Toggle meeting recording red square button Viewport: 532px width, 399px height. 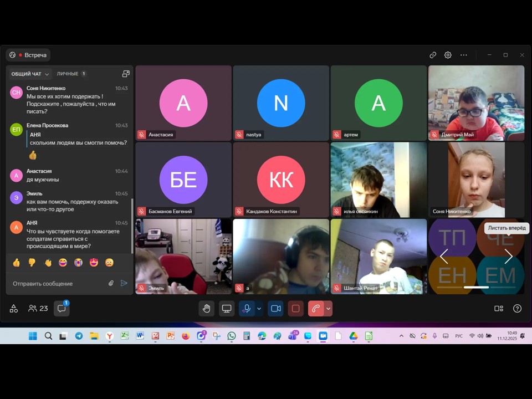click(295, 309)
